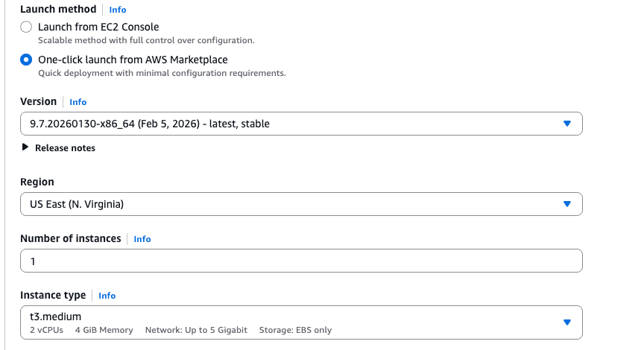The height and width of the screenshot is (350, 644).
Task: Click the blue arrow icon in Instance type field
Action: coord(566,322)
